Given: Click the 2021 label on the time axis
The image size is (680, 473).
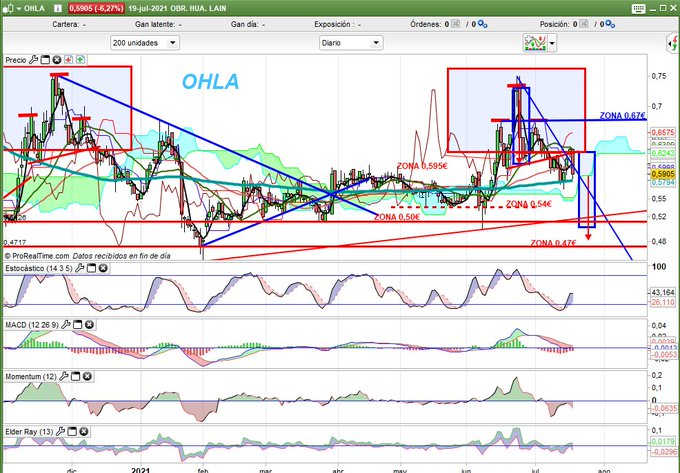Looking at the screenshot, I should pyautogui.click(x=141, y=470).
